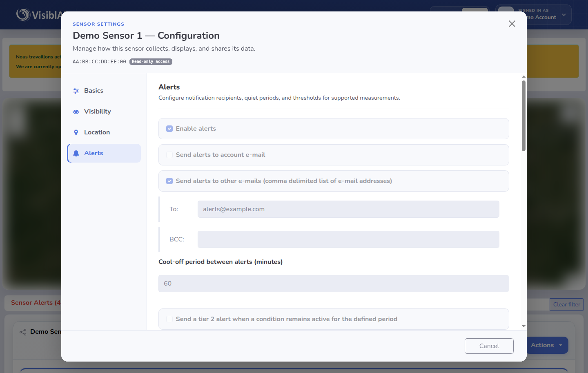Click the sliders icon beside Basics
588x373 pixels.
coord(76,91)
